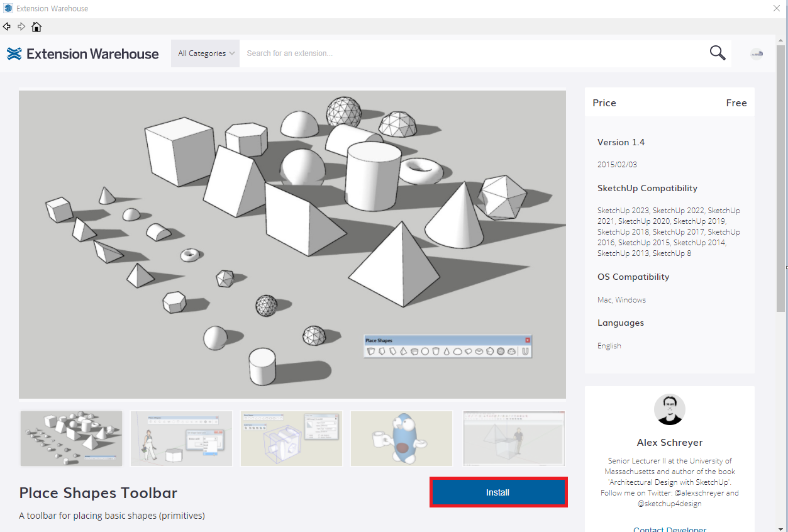Click the back arrow navigation icon
The image size is (788, 532).
click(7, 26)
